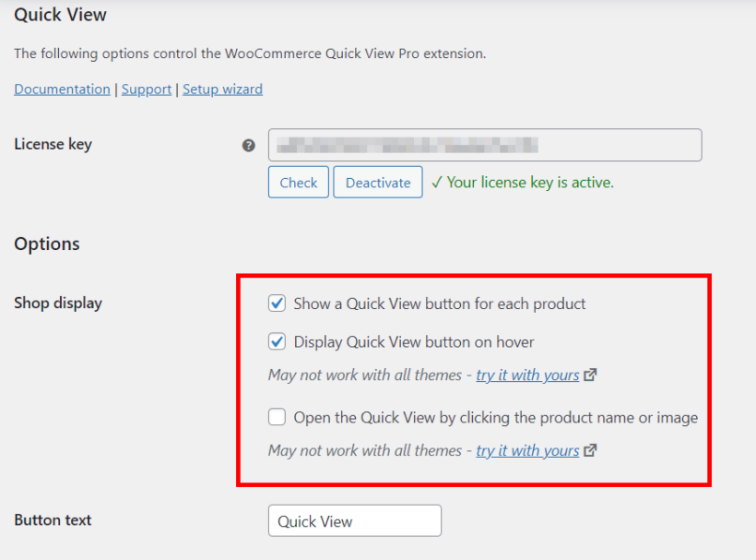Screen dimensions: 756x560
Task: Click the Button text label
Action: (52, 520)
